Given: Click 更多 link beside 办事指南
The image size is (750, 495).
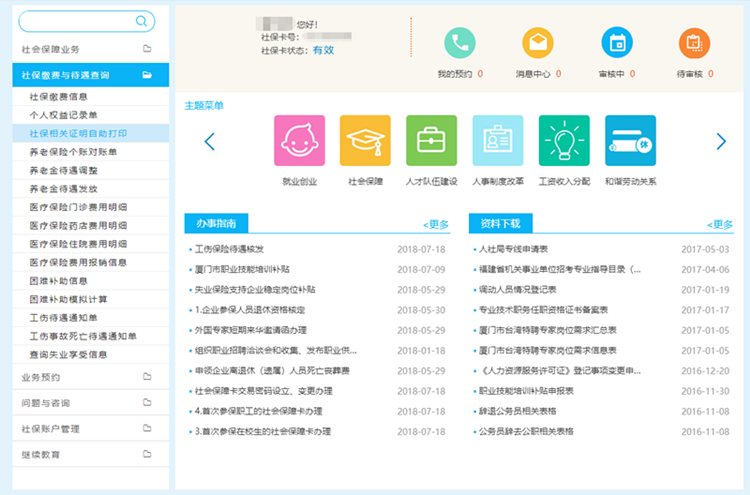Looking at the screenshot, I should pos(436,225).
